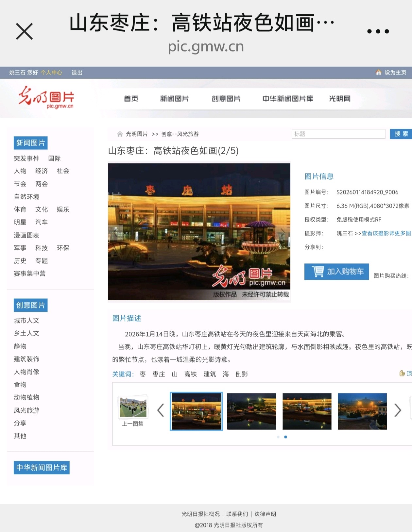The width and height of the screenshot is (412, 532).
Task: Click 个人中心 in the top bar
Action: click(x=51, y=73)
